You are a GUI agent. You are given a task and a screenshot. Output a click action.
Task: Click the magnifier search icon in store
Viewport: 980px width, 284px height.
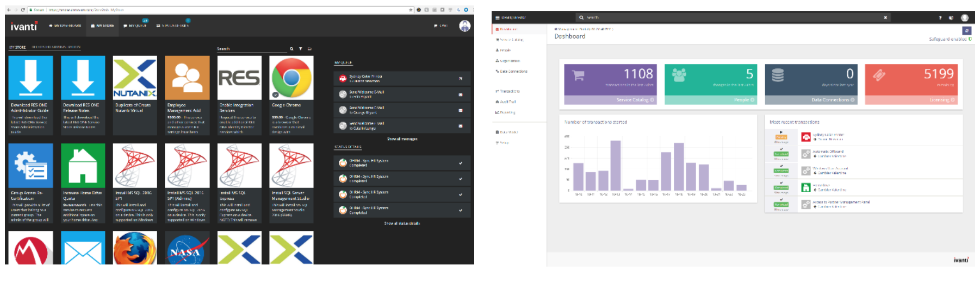click(291, 49)
